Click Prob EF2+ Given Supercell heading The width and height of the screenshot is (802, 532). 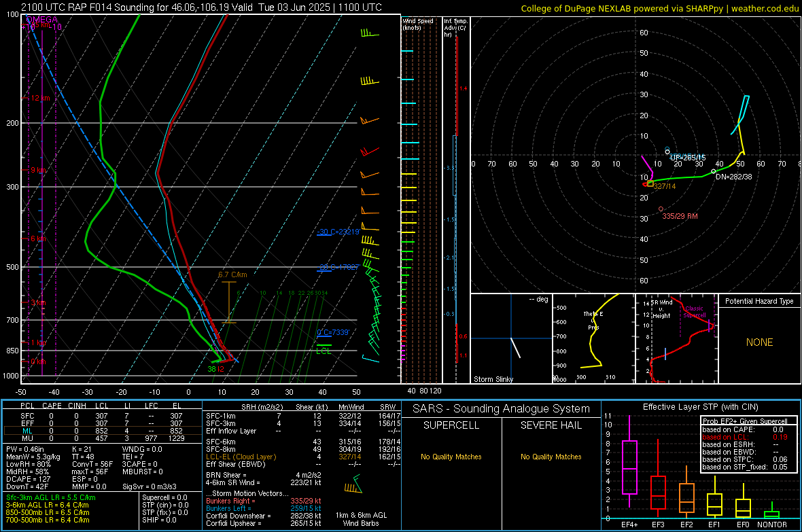coord(745,421)
